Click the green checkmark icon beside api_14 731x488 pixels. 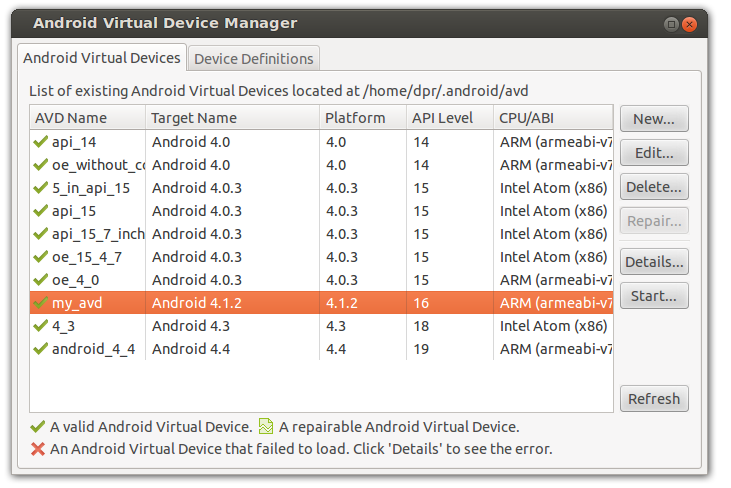click(x=41, y=141)
